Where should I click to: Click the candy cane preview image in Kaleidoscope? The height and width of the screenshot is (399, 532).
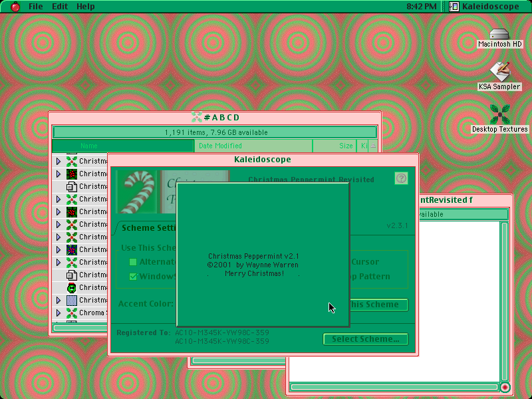click(x=136, y=192)
